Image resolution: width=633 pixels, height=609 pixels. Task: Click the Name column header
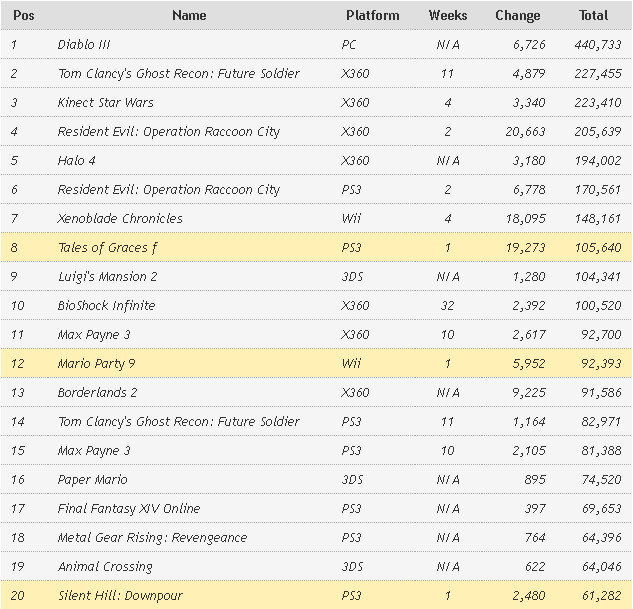(x=189, y=15)
